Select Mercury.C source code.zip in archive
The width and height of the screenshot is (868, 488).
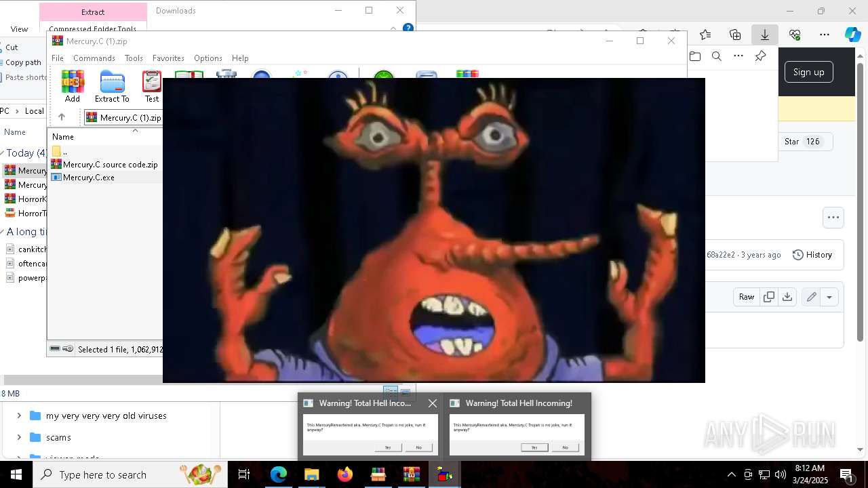tap(105, 164)
